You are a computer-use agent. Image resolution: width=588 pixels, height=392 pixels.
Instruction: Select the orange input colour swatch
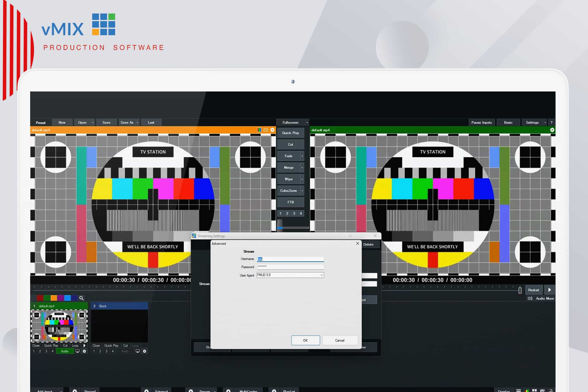(54, 298)
